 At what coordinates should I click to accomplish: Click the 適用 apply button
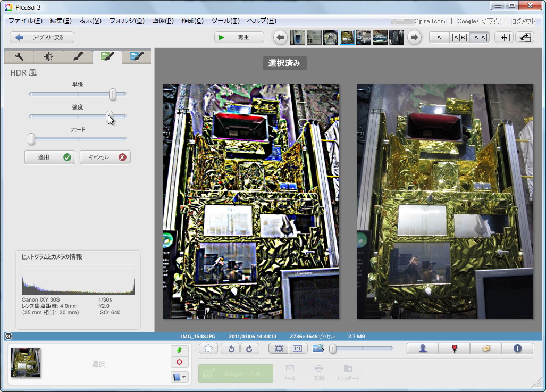tap(49, 157)
